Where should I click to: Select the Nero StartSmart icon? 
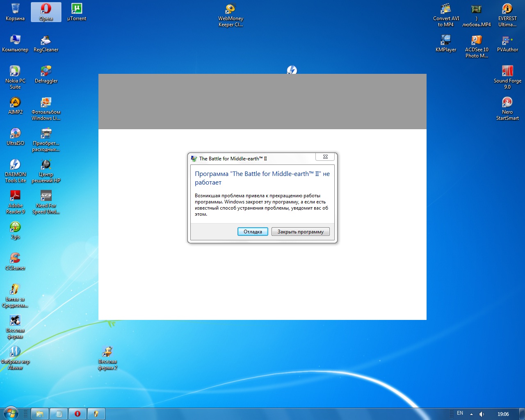(507, 108)
